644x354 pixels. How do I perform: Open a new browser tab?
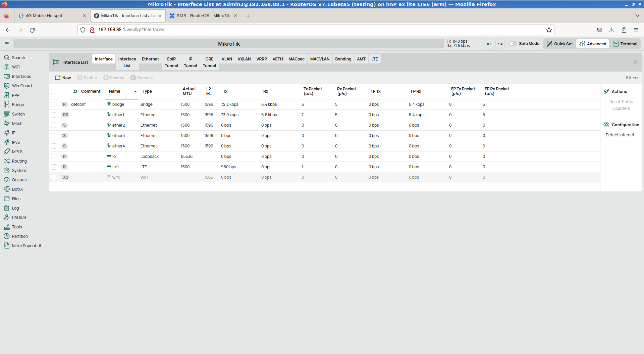pos(248,16)
